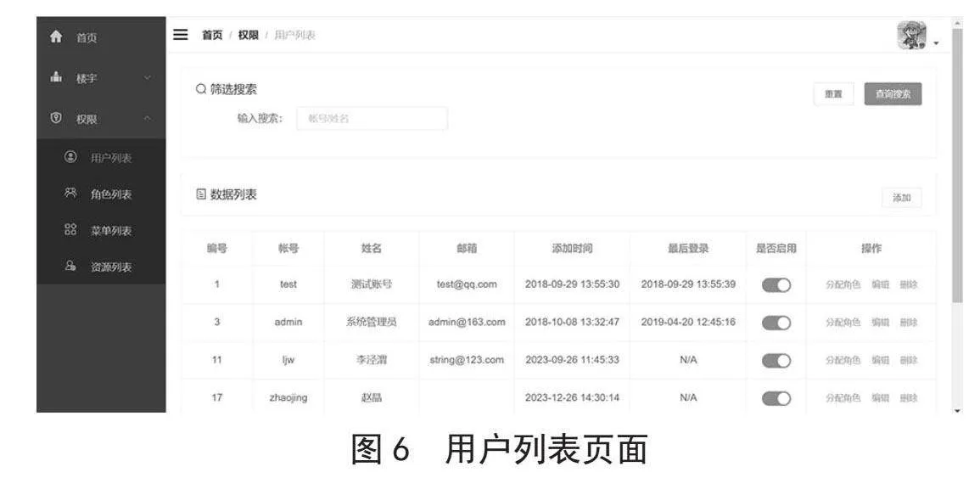
Task: Click the grid icon beside 菜单列表
Action: pos(70,229)
